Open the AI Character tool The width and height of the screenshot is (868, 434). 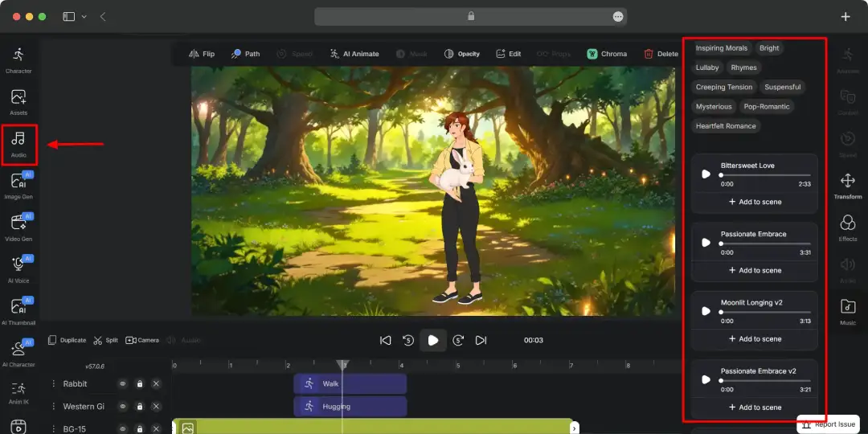coord(18,354)
